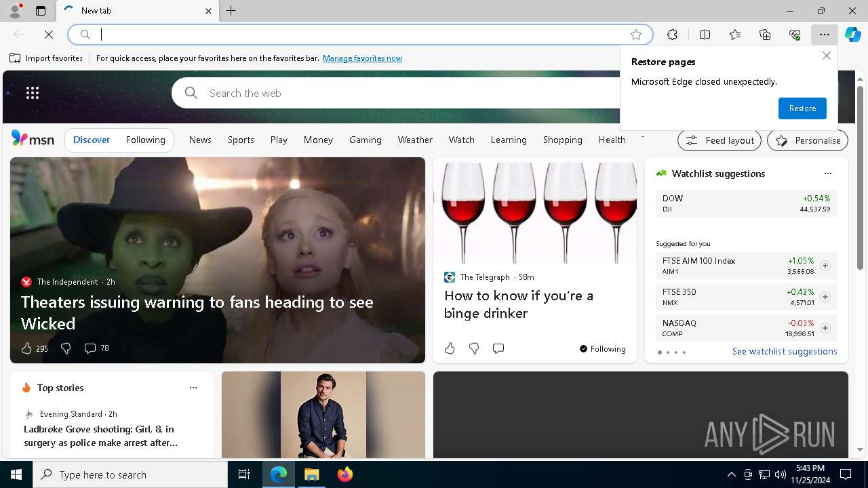Image resolution: width=868 pixels, height=488 pixels.
Task: Open the Wicked theaters headline
Action: (x=197, y=312)
